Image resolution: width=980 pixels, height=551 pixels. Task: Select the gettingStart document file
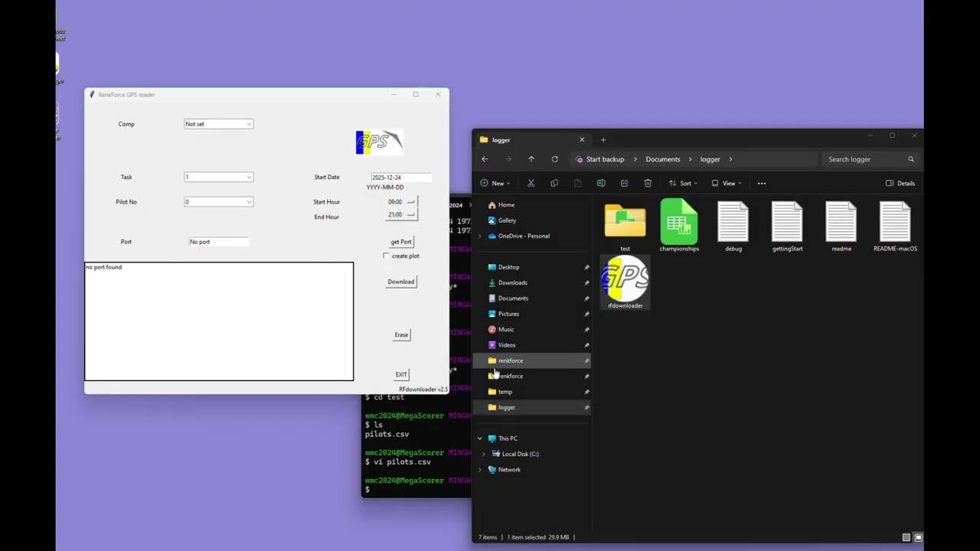pyautogui.click(x=787, y=225)
